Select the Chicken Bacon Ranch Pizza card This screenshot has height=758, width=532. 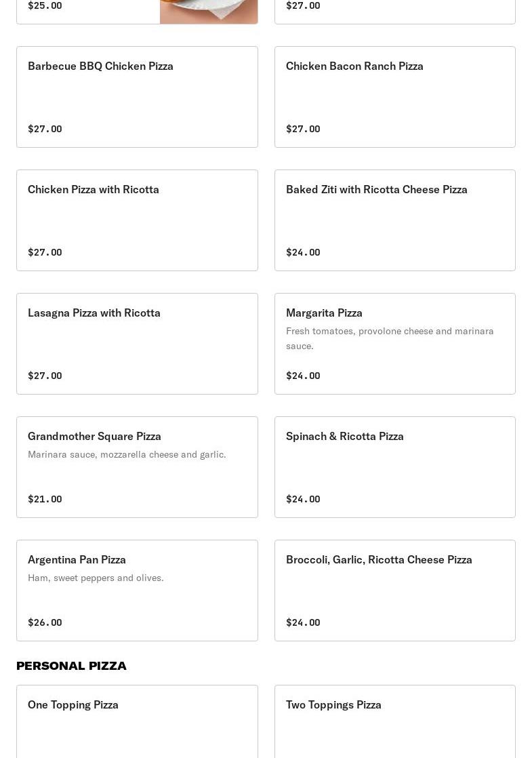tap(394, 97)
